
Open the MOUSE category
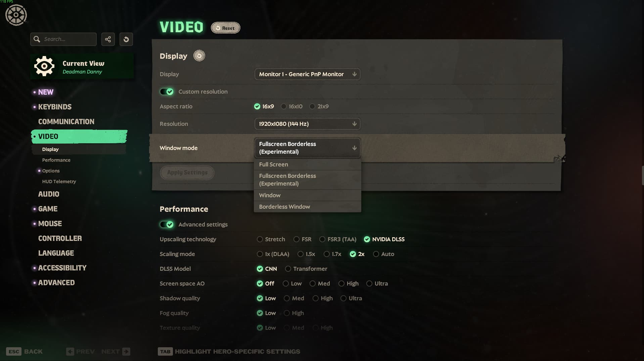point(50,223)
